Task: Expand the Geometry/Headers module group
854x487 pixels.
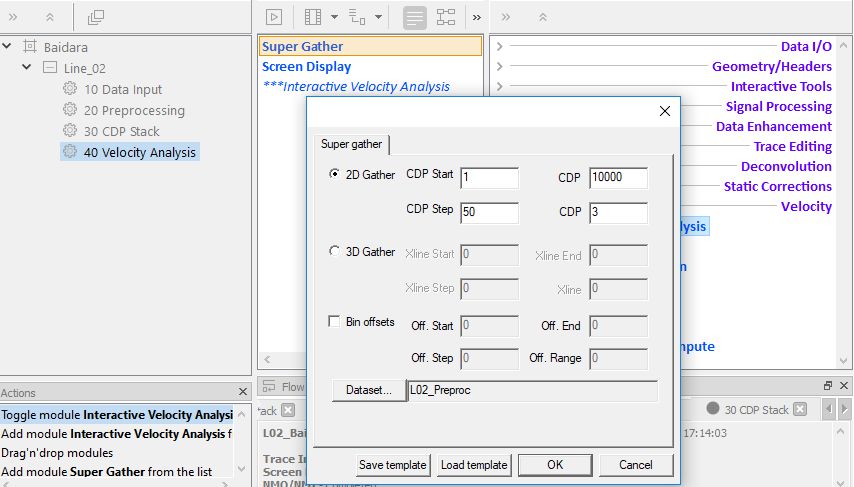Action: click(x=499, y=66)
